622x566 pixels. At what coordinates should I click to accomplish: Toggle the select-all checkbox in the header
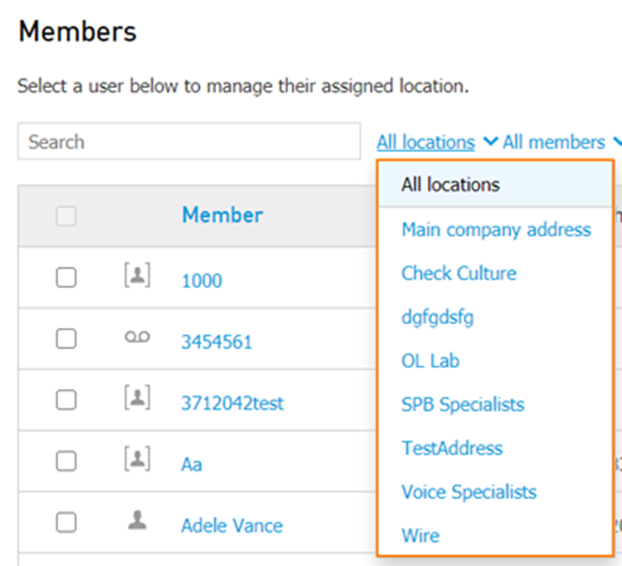[x=66, y=216]
